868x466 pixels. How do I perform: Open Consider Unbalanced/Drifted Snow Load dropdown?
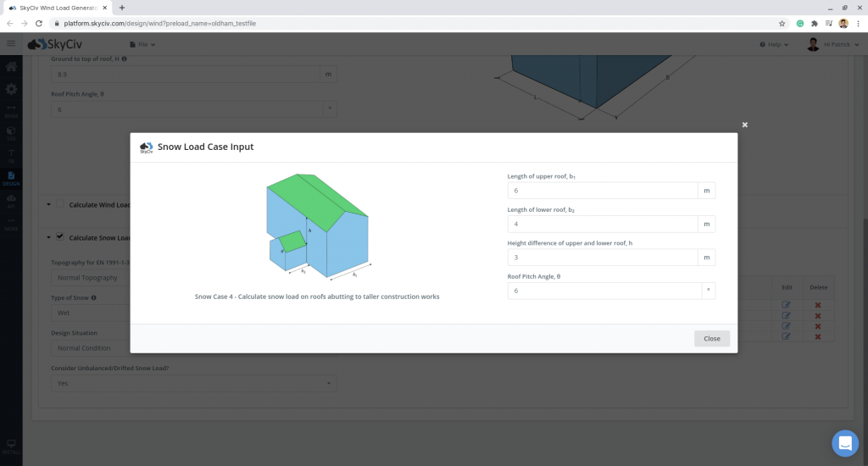tap(194, 384)
